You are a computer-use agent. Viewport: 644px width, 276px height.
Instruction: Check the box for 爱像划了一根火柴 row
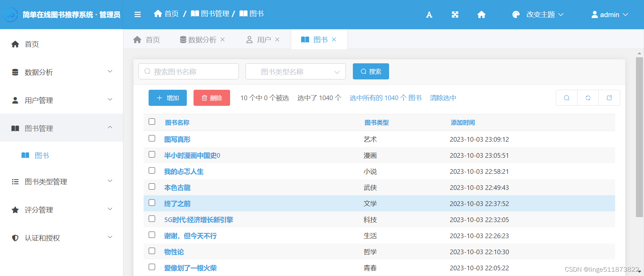tap(152, 267)
